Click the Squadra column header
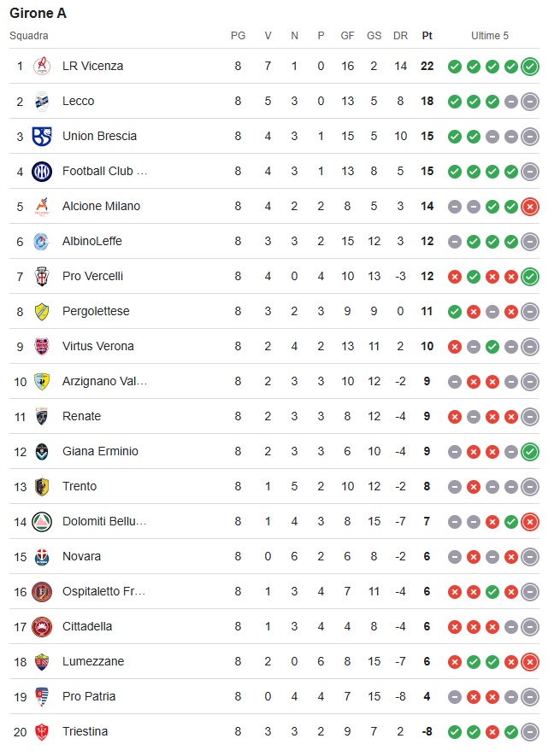 (x=29, y=36)
